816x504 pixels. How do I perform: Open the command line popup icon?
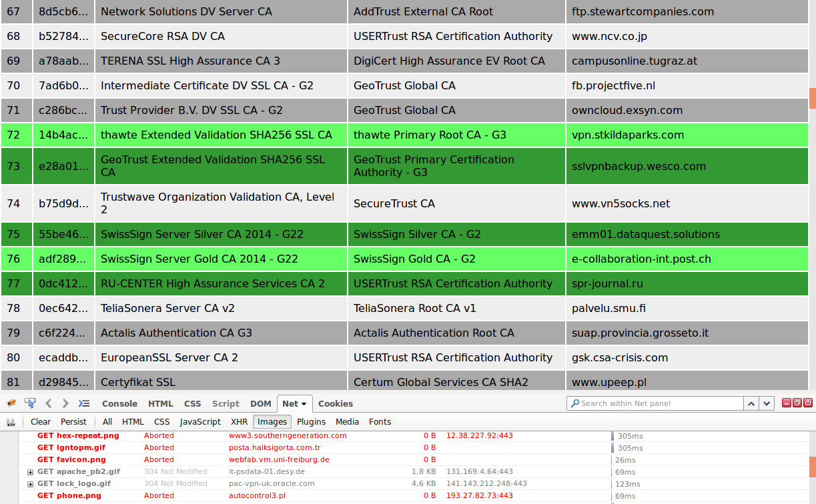tap(84, 403)
